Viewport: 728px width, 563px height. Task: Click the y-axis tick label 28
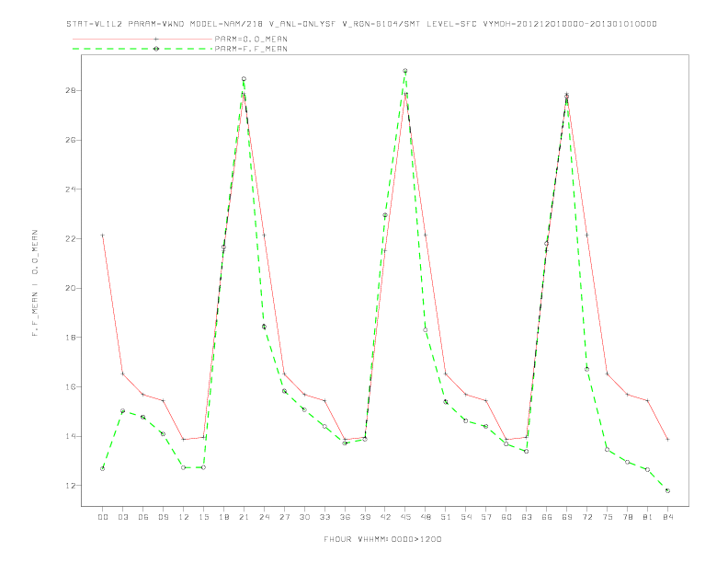[71, 90]
